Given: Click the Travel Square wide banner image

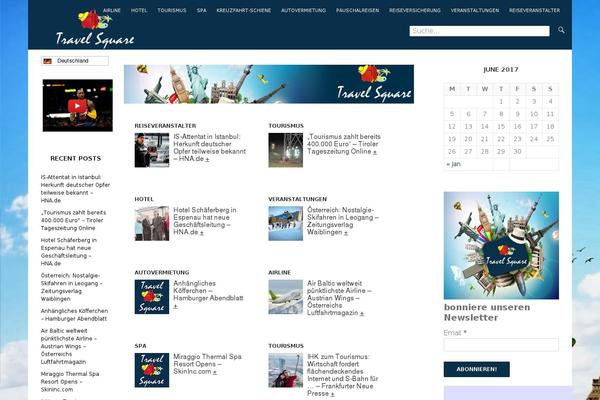Looking at the screenshot, I should (269, 84).
